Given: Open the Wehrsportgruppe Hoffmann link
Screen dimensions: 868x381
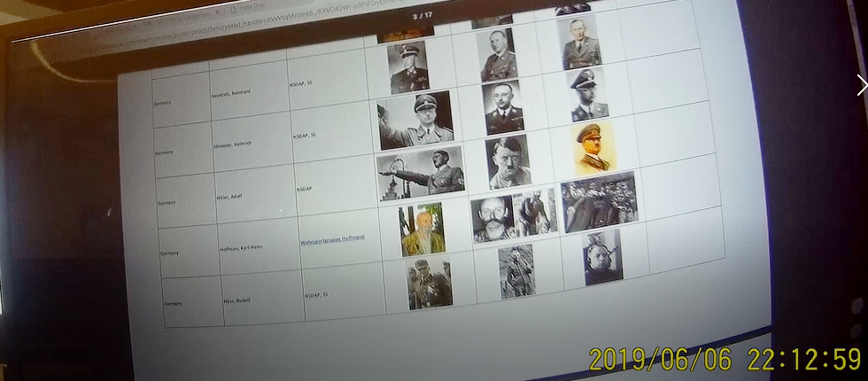Looking at the screenshot, I should [333, 240].
